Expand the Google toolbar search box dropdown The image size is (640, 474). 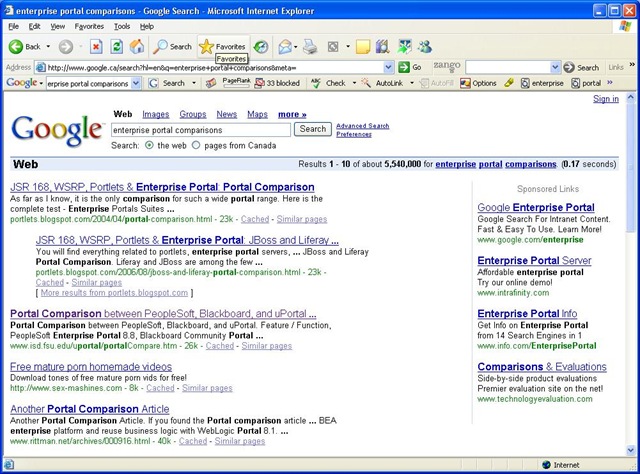136,83
